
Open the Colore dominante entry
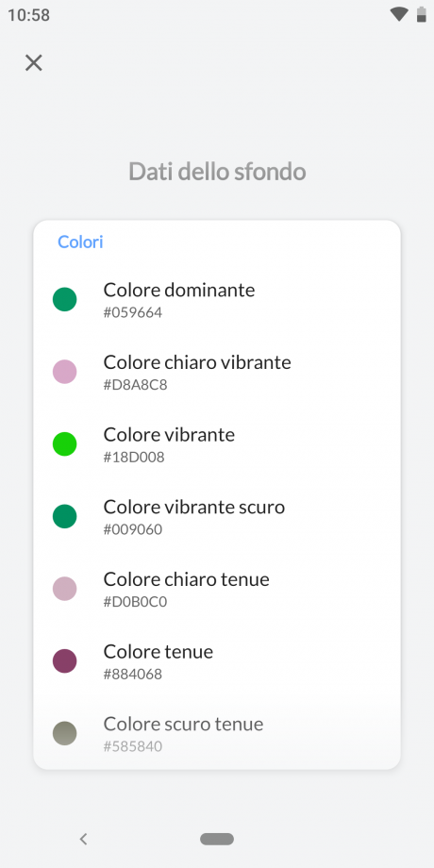point(217,299)
